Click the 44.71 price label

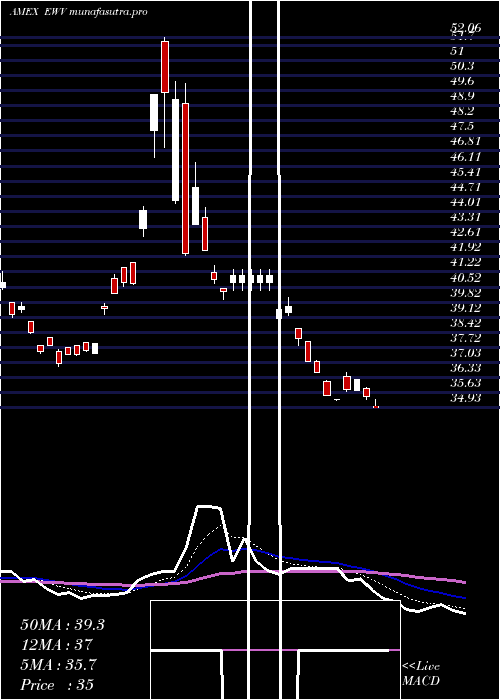pyautogui.click(x=465, y=187)
